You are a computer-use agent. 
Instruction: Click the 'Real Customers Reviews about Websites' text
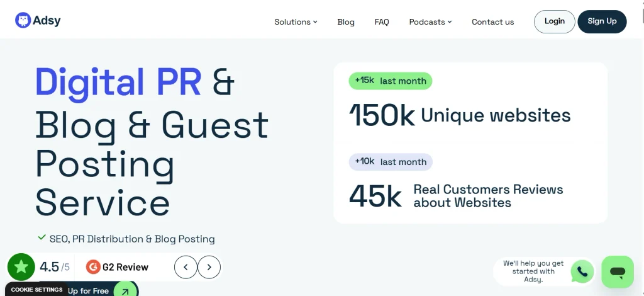coord(488,196)
